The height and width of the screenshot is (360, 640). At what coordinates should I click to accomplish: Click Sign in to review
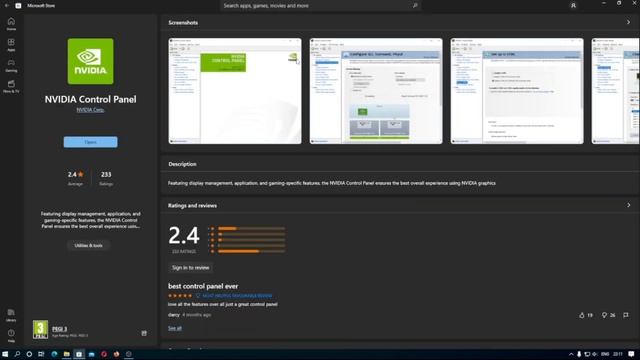tap(191, 268)
